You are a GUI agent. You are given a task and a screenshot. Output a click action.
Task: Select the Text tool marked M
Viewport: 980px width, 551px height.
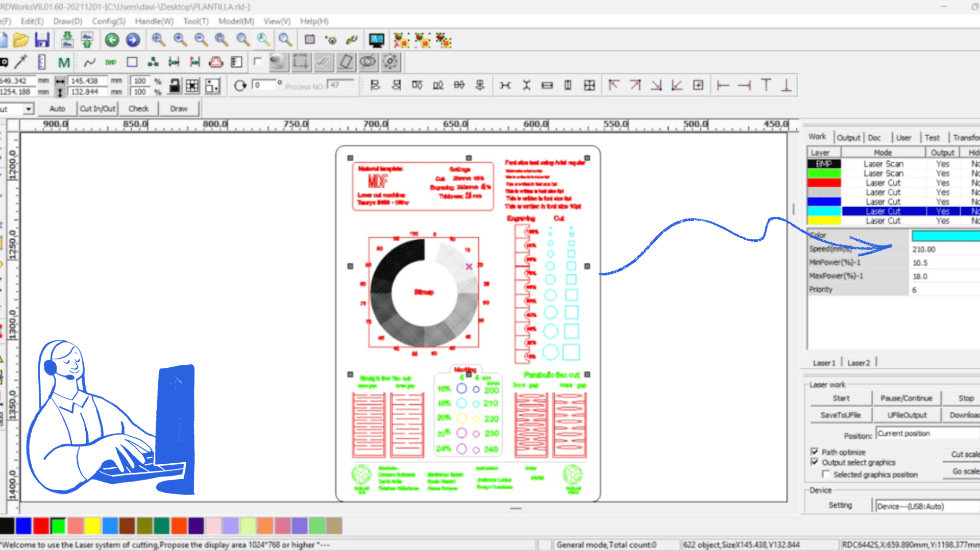64,62
